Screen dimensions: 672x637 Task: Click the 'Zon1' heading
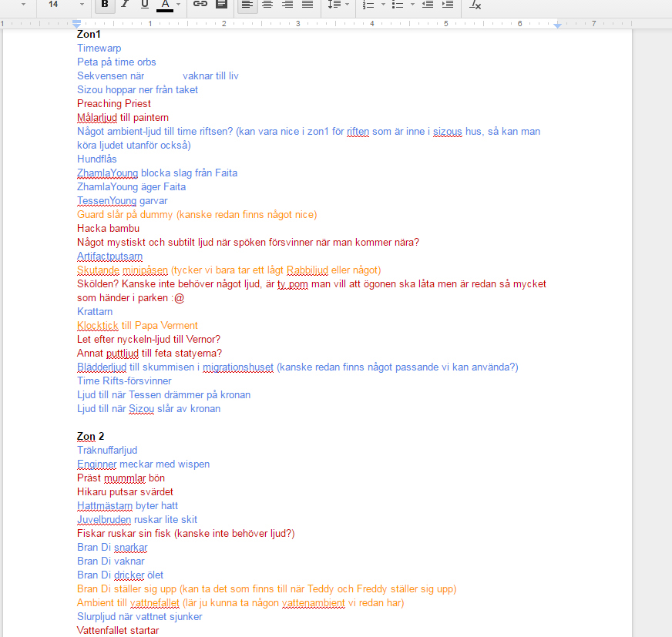pos(89,34)
